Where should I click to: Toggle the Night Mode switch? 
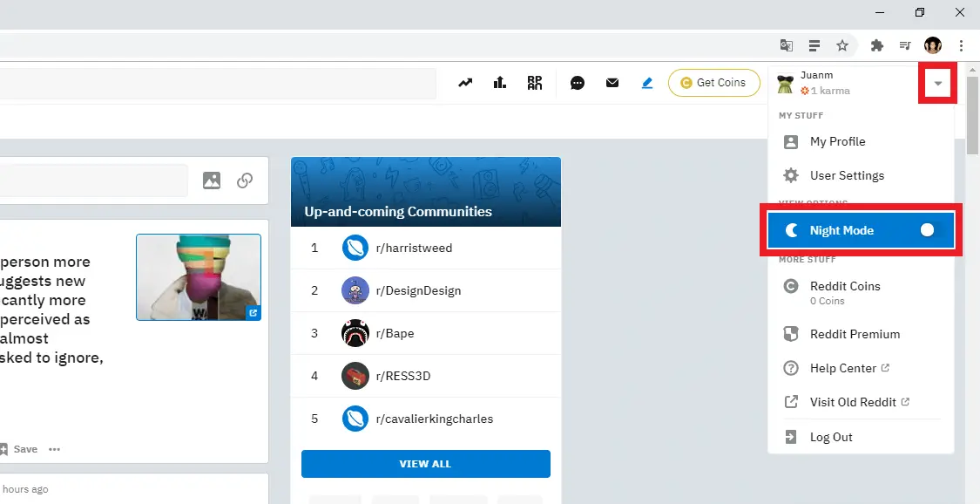[927, 230]
